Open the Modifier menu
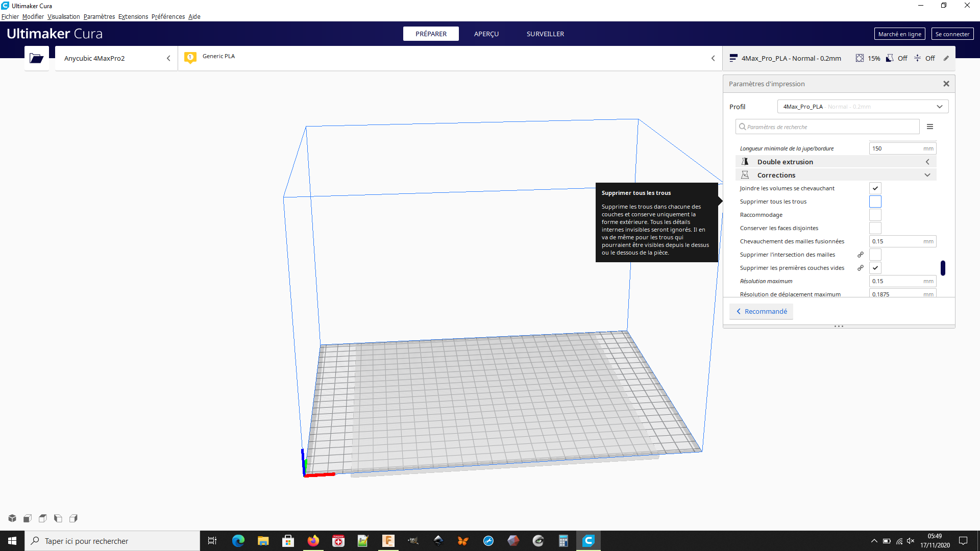The width and height of the screenshot is (980, 551). [33, 17]
